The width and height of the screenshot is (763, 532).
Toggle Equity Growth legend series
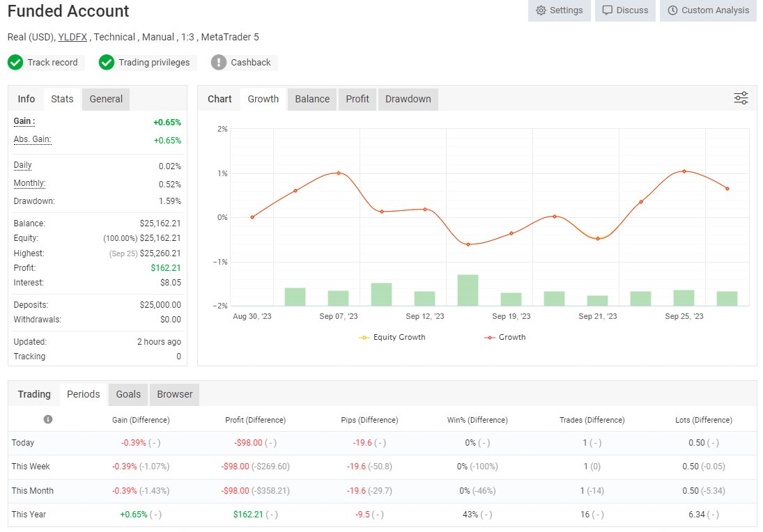392,337
